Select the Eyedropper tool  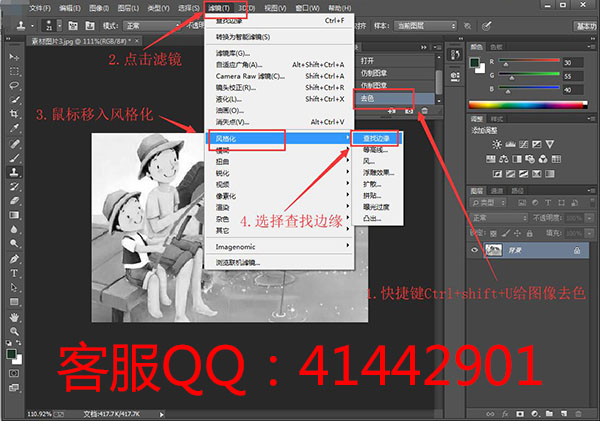[x=14, y=128]
